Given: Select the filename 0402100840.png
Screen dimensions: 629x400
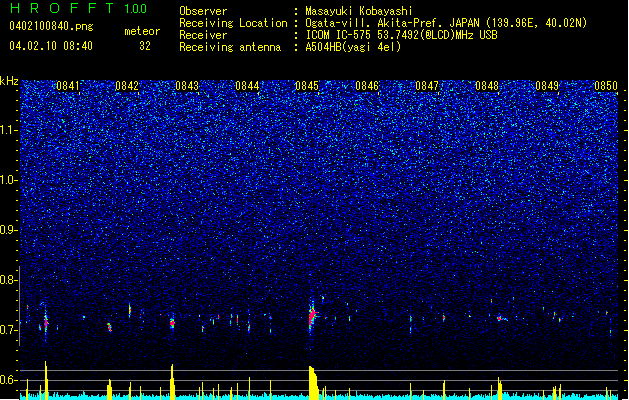Looking at the screenshot, I should [x=51, y=26].
